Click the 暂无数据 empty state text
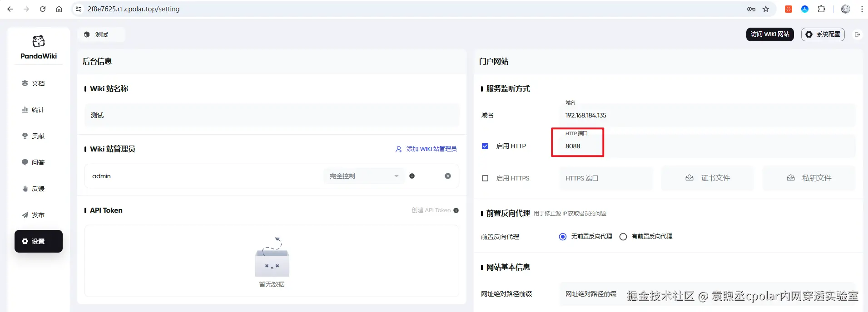Viewport: 868px width, 312px height. click(272, 284)
